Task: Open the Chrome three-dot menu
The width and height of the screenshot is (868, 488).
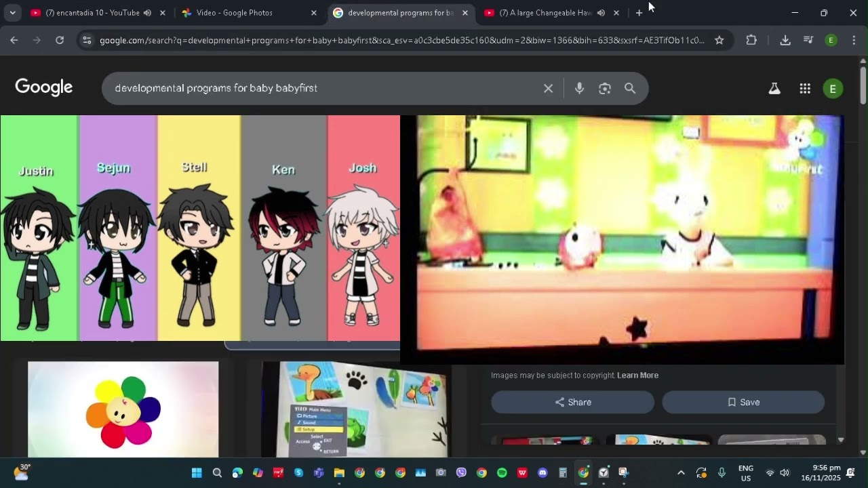Action: click(x=853, y=41)
